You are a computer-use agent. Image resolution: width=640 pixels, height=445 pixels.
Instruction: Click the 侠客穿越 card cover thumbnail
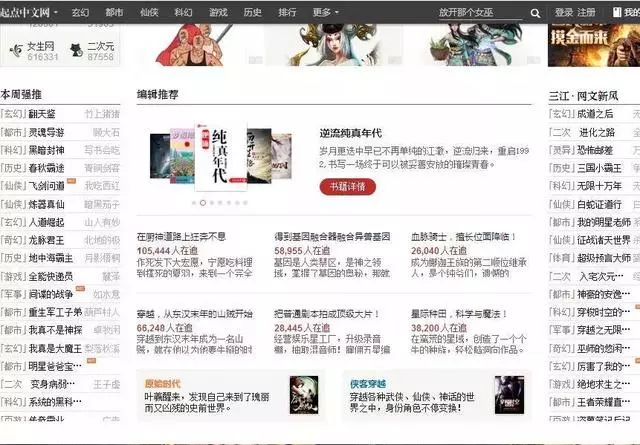tap(509, 395)
